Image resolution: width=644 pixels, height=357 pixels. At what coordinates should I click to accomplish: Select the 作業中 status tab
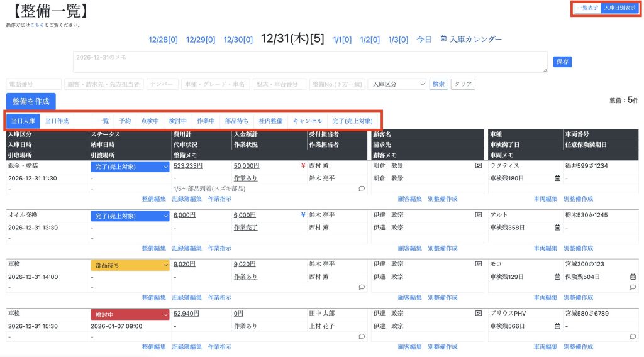tap(206, 121)
